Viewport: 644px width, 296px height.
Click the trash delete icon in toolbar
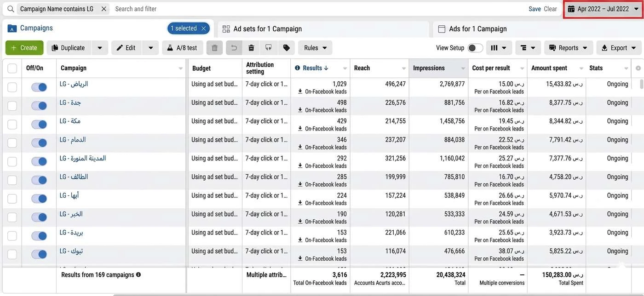(251, 48)
